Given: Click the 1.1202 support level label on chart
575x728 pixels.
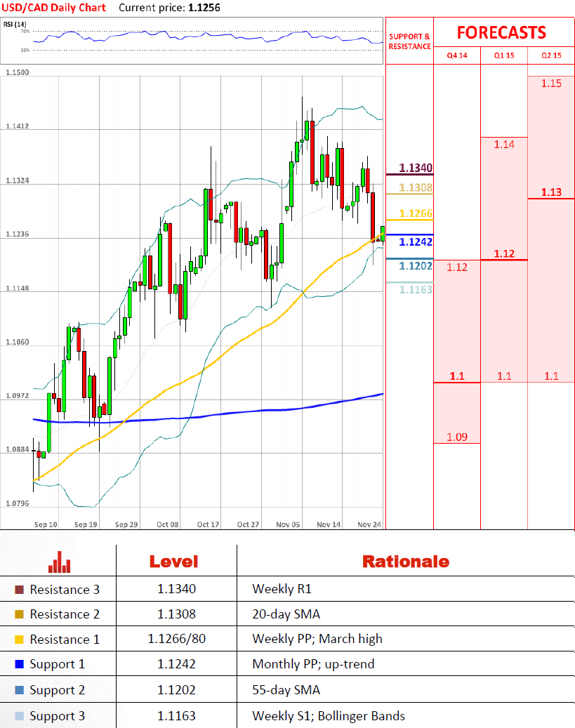Looking at the screenshot, I should [416, 265].
